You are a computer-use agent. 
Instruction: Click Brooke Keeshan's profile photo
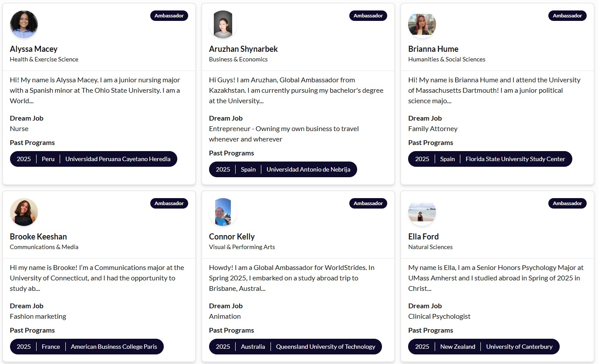24,212
